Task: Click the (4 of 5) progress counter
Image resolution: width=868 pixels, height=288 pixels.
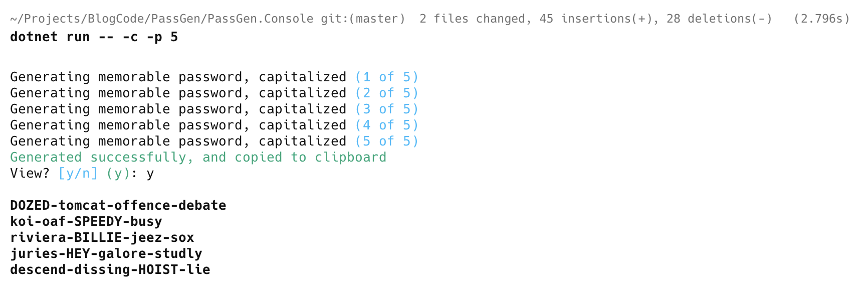Action: 386,125
